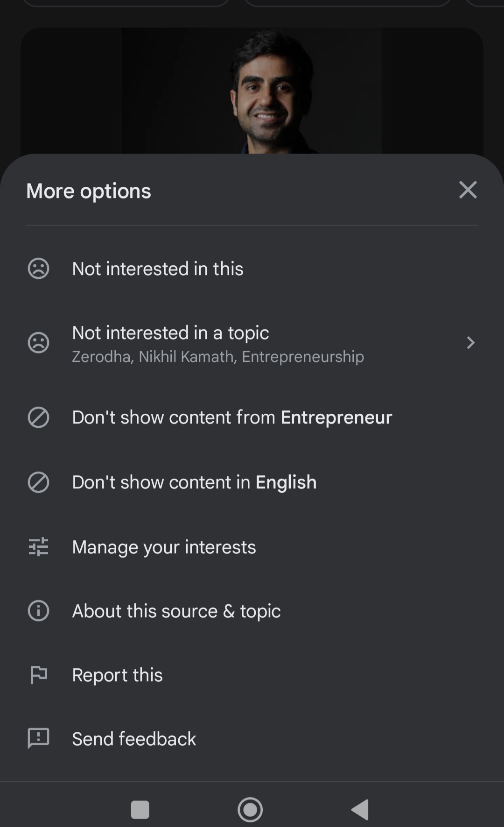Select Report this option
Viewport: 504px width, 827px height.
(x=117, y=675)
